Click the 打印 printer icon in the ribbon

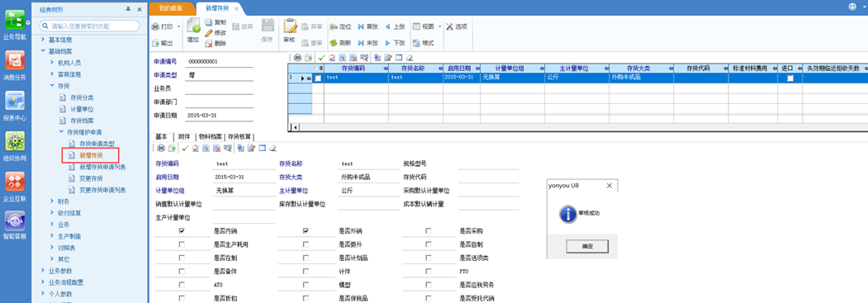pyautogui.click(x=155, y=26)
